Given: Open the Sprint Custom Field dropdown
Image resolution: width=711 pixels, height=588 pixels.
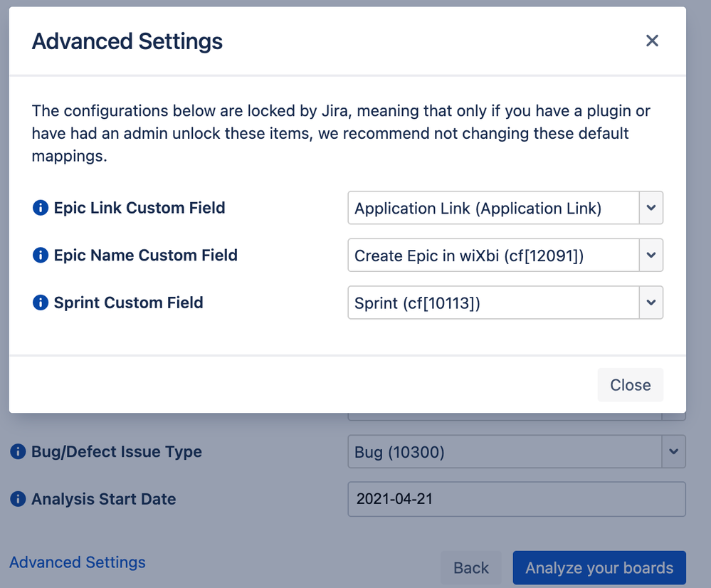Looking at the screenshot, I should 494,303.
